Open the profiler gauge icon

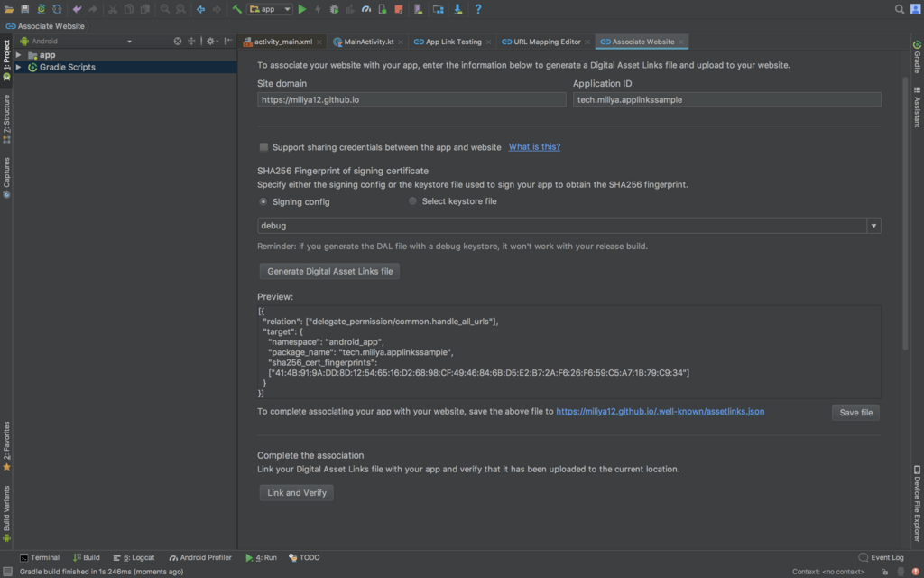(366, 9)
